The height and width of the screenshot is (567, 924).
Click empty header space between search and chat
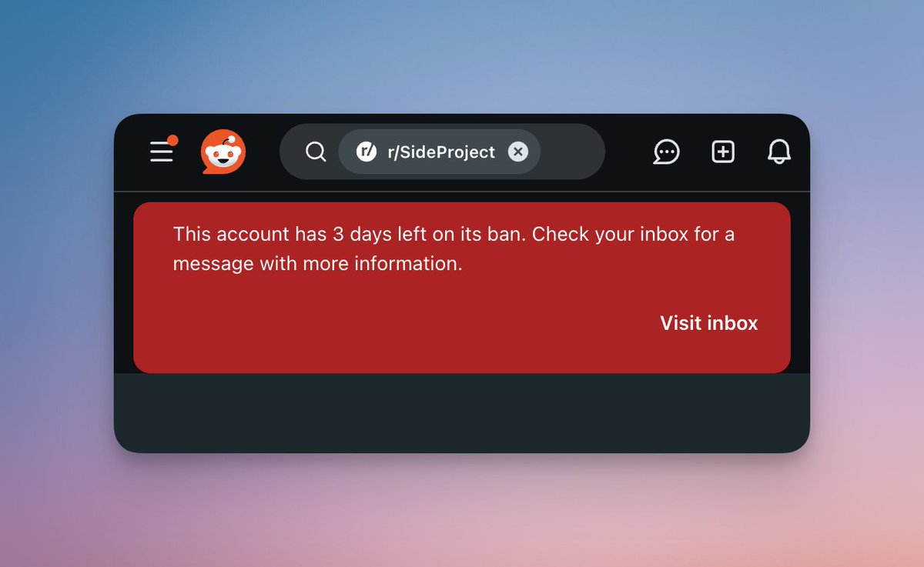tap(628, 152)
